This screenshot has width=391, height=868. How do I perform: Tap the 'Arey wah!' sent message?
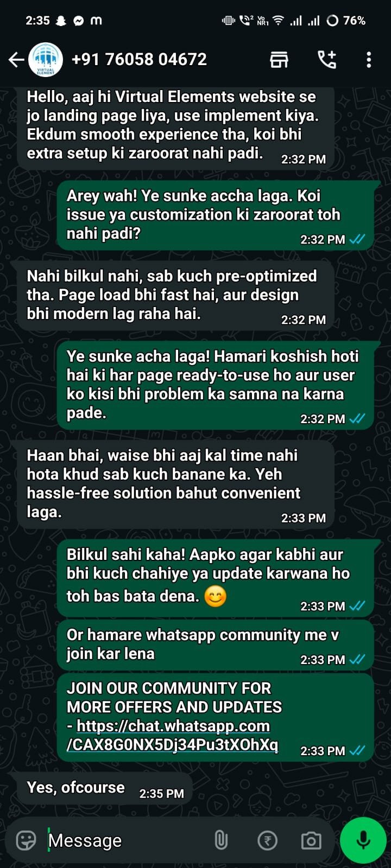tap(216, 215)
